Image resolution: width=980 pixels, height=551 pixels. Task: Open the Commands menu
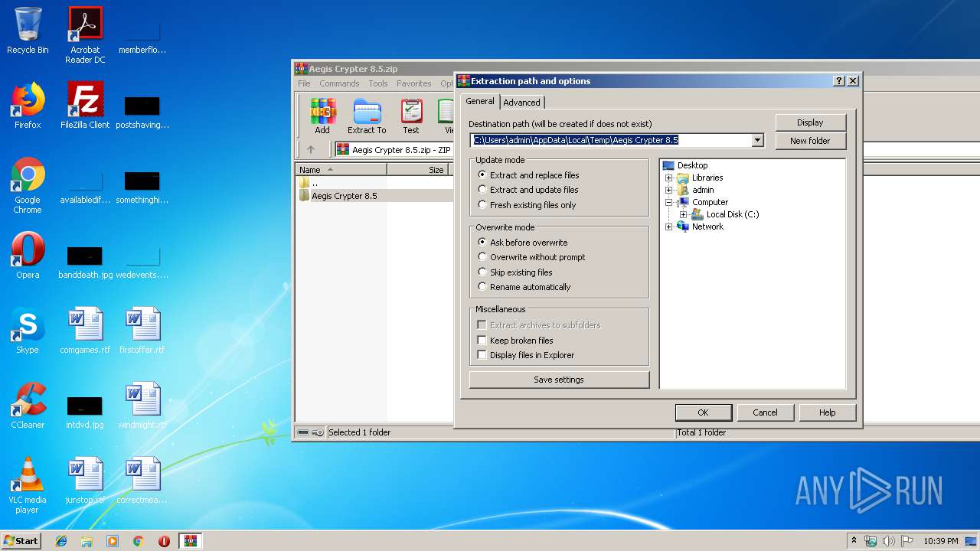coord(339,83)
